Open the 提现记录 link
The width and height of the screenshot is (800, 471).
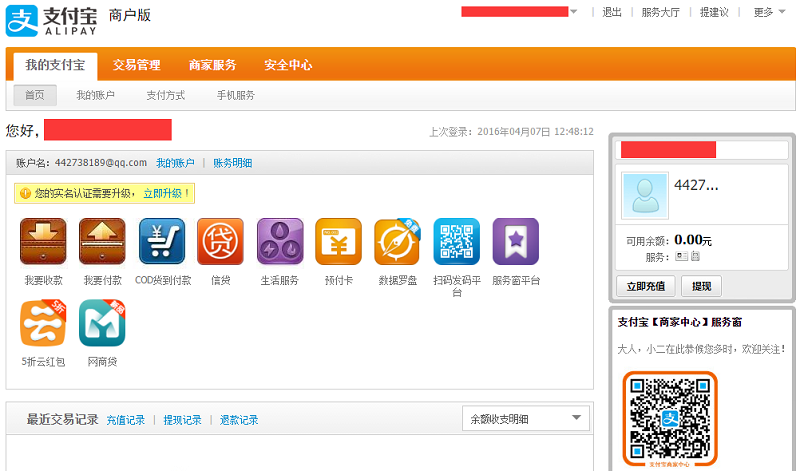182,420
